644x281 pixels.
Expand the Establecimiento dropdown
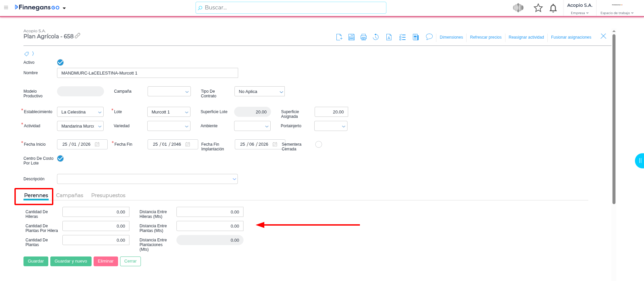click(x=80, y=112)
